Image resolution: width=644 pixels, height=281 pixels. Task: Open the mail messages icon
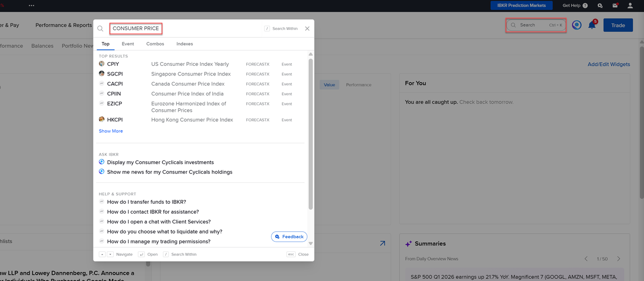click(x=615, y=6)
